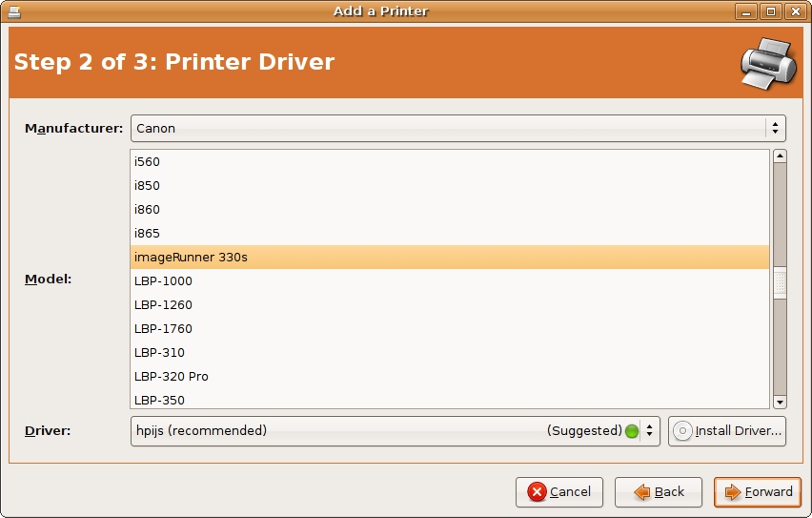
Task: Select the i850 model
Action: [450, 186]
